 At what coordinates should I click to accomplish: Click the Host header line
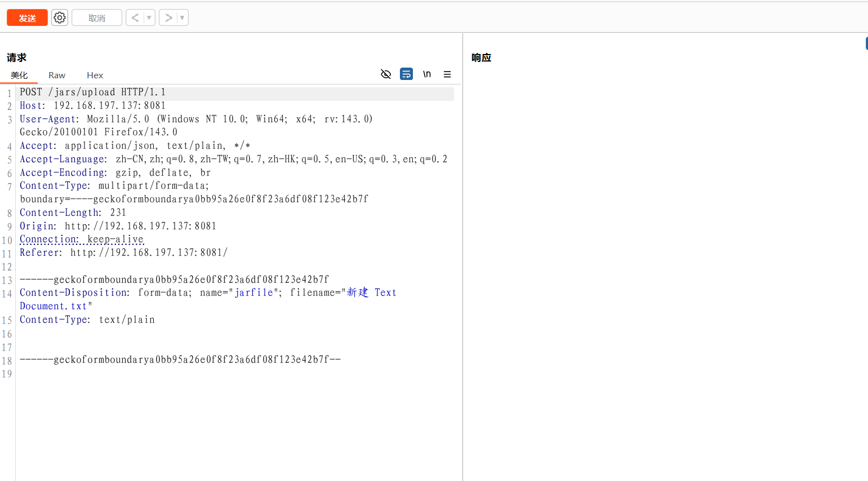click(x=93, y=106)
